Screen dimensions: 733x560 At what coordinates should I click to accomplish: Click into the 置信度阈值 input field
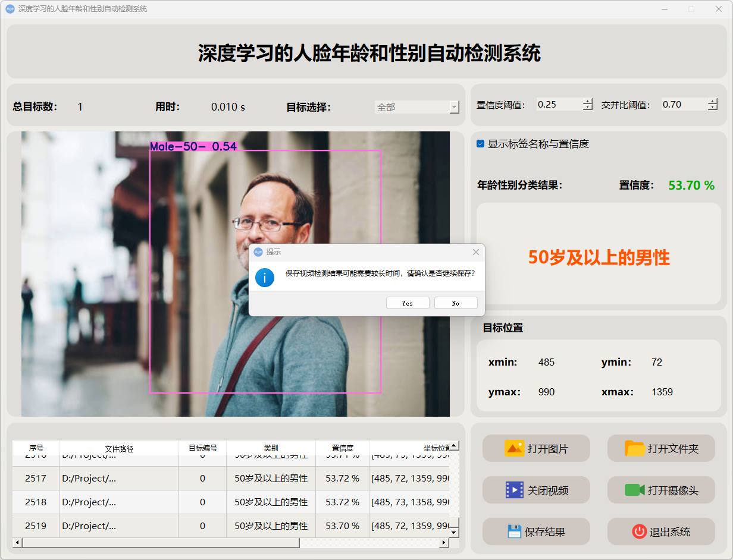[558, 105]
